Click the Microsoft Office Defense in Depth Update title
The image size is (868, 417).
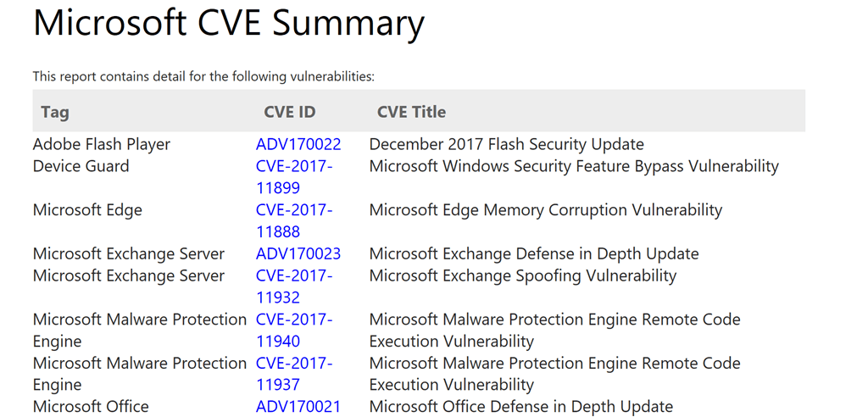coord(520,407)
